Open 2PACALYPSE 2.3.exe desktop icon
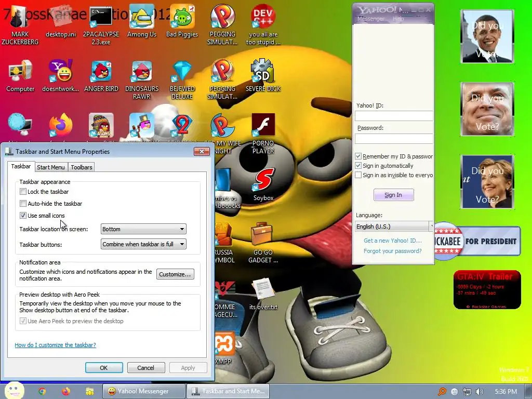Screen dimensions: 532x399 click(101, 25)
